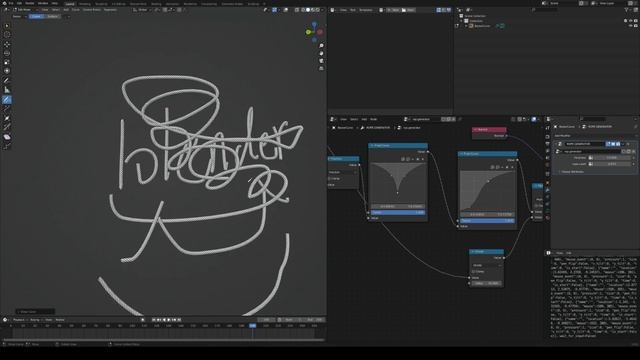Click the active Draw curve tool

point(7,100)
